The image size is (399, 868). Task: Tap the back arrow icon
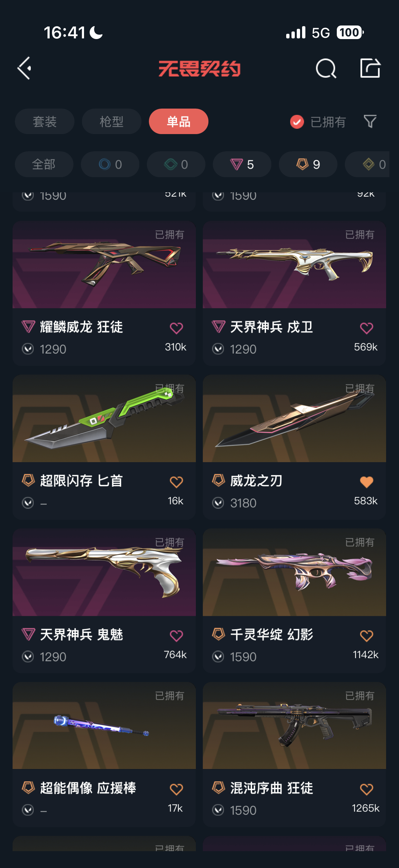coord(24,68)
